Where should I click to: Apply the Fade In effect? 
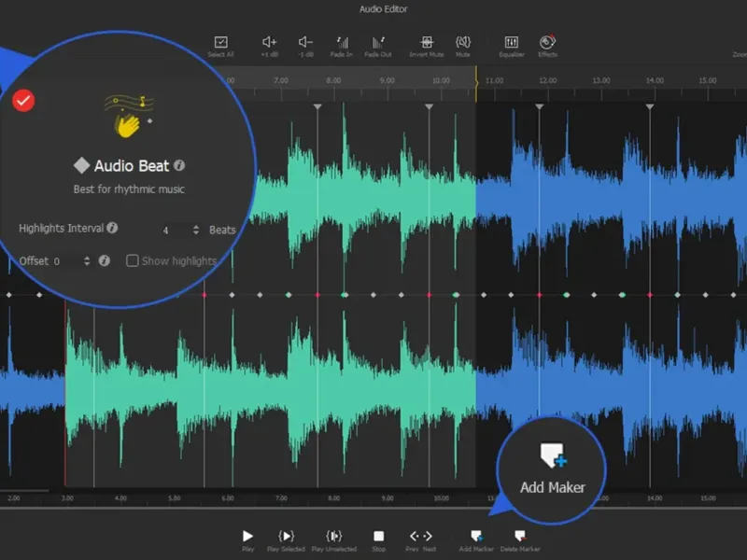pos(342,42)
